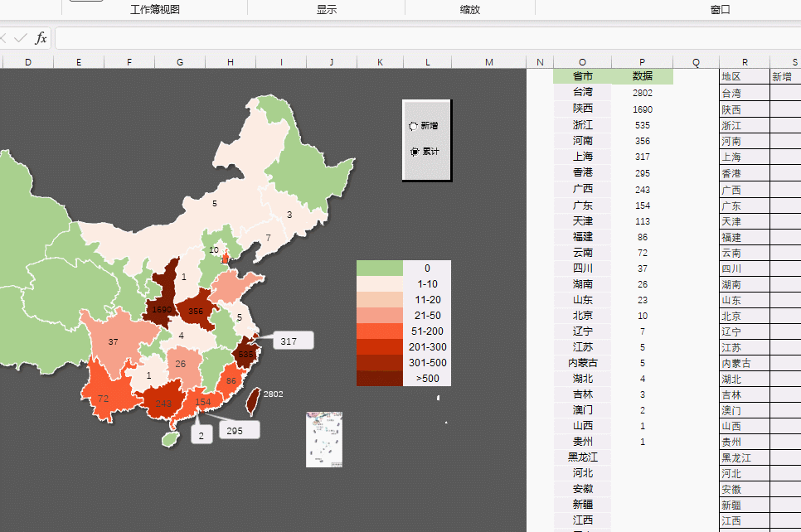Select column R header
801x532 pixels.
click(x=745, y=62)
